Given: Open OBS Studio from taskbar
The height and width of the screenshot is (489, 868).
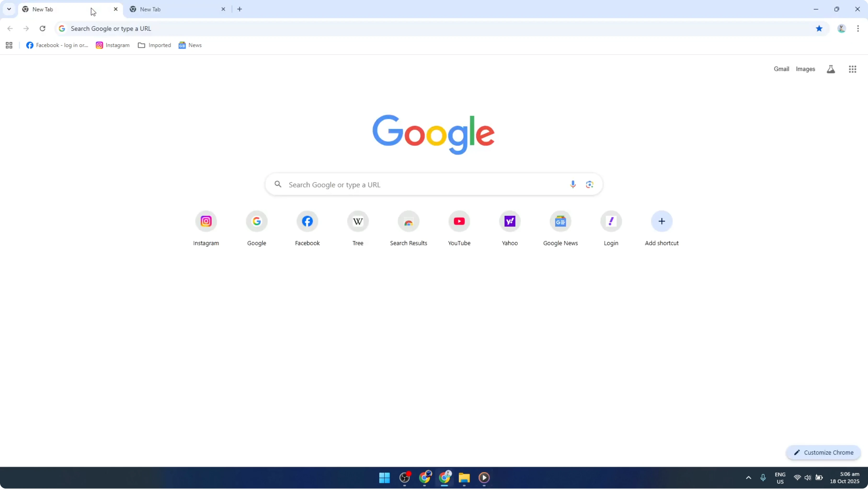Looking at the screenshot, I should 404,478.
